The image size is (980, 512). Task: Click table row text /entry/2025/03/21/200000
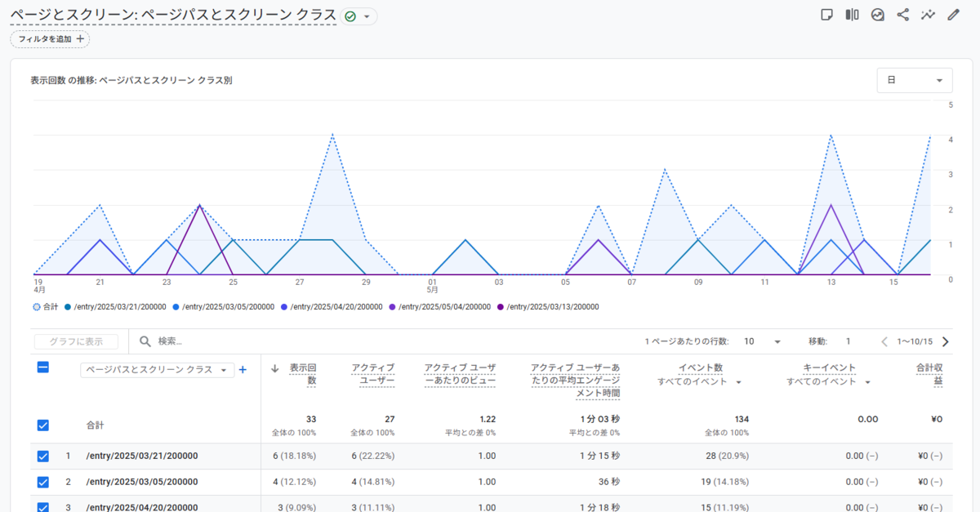142,456
